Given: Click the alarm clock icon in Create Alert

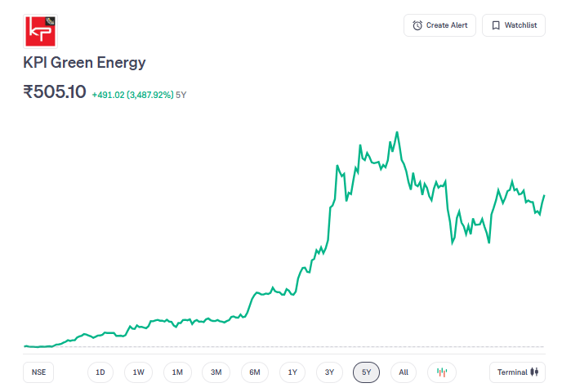Looking at the screenshot, I should point(417,25).
